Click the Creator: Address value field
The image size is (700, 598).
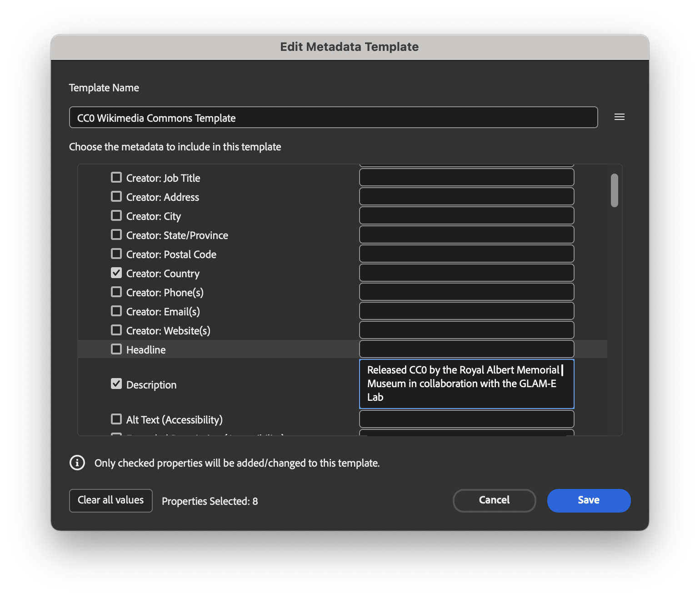point(466,196)
